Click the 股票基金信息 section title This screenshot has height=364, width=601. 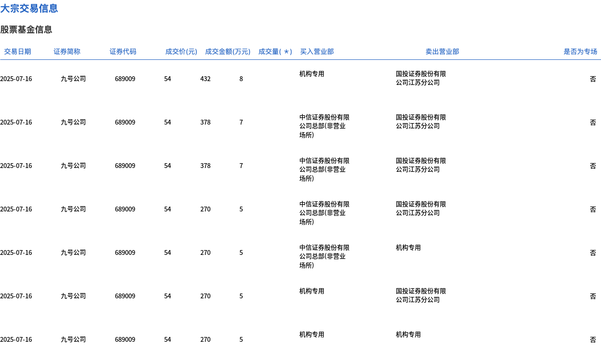point(26,29)
